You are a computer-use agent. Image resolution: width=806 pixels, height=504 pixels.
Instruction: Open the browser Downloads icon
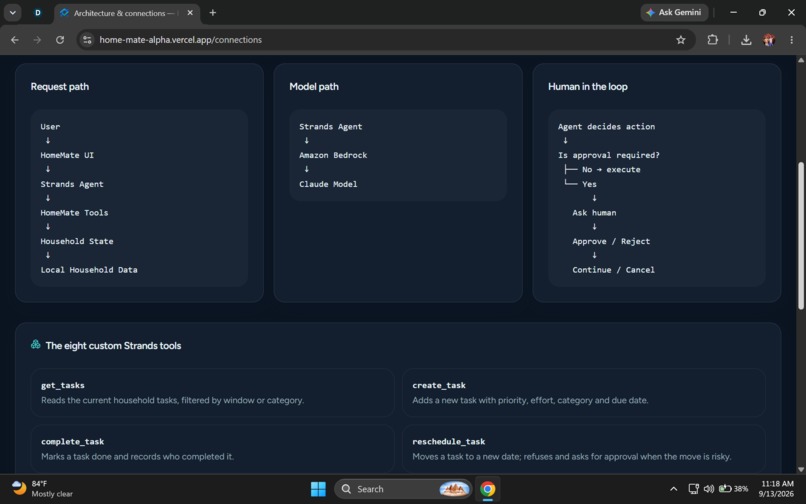pyautogui.click(x=746, y=40)
